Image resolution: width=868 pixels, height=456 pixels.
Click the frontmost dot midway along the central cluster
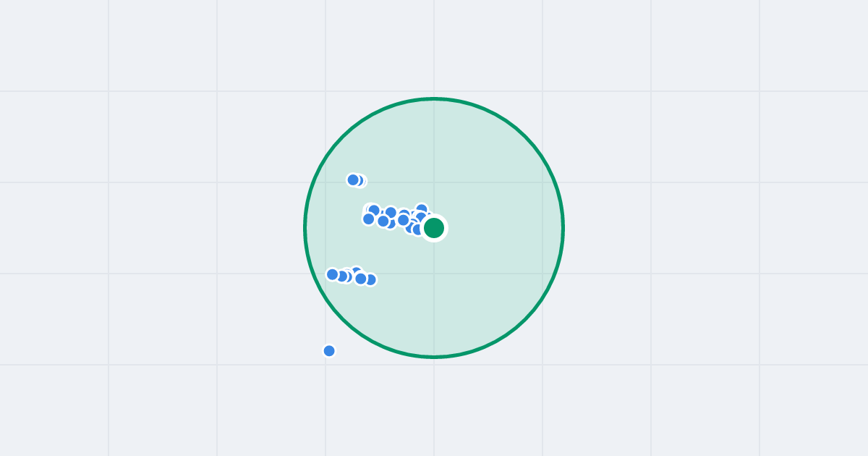pos(404,220)
